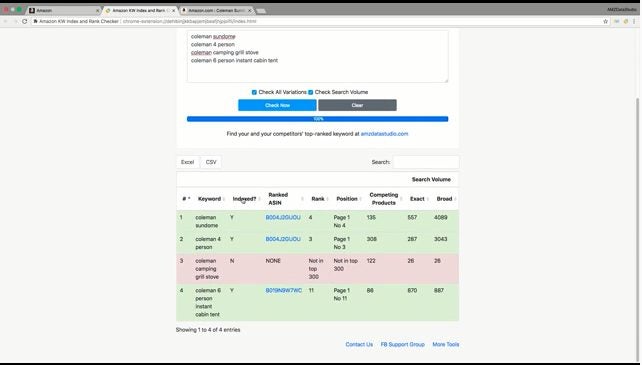
Task: Click keyword cell 'coleman 6 person instant cabin tent'
Action: 208,302
